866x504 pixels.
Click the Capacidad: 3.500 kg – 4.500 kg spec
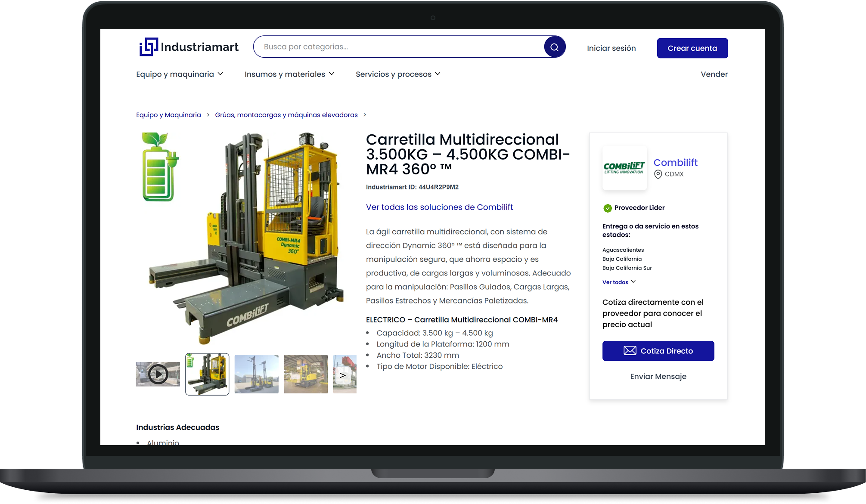pos(435,333)
